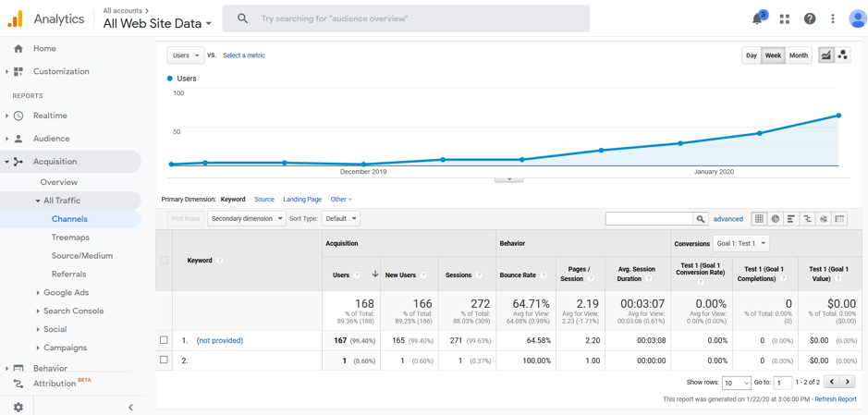Open All Web Site Data view selector
Image resolution: width=868 pixels, height=415 pixels.
(157, 23)
